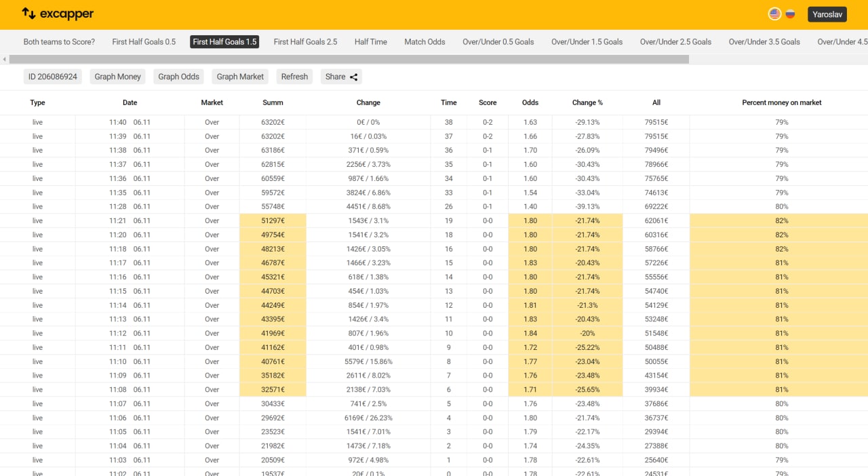Click the change percent -33.04%
This screenshot has width=868, height=476.
tap(587, 193)
